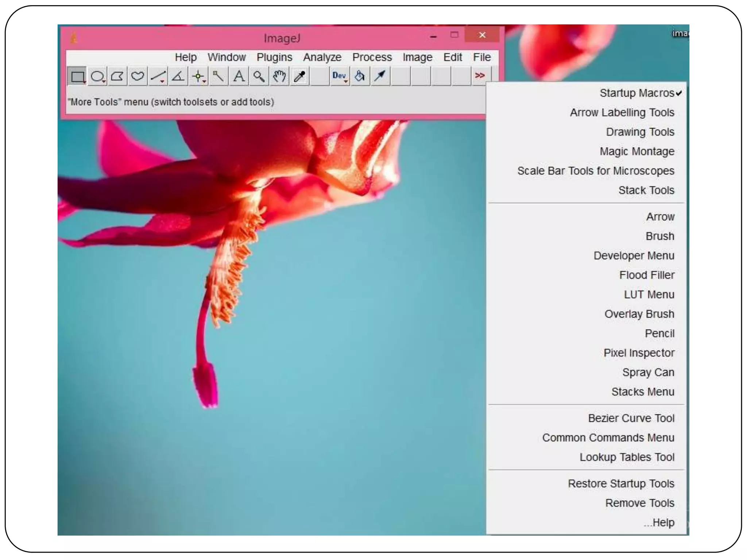Select the Text tool
Viewport: 747px width, 560px height.
click(239, 76)
